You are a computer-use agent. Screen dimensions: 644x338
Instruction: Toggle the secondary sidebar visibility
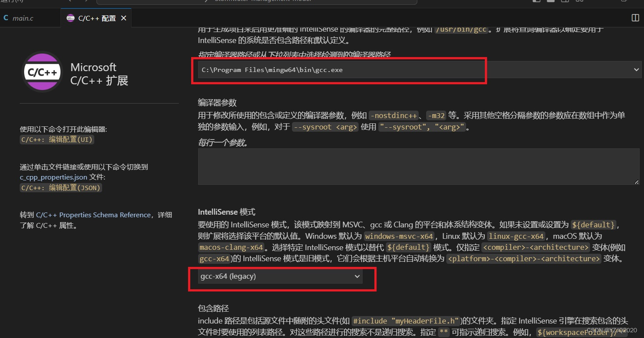click(x=565, y=2)
